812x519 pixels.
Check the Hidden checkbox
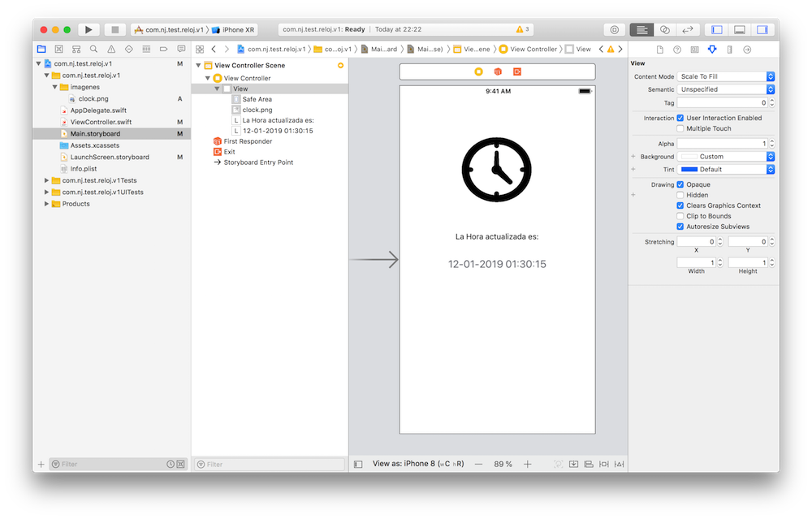point(680,195)
